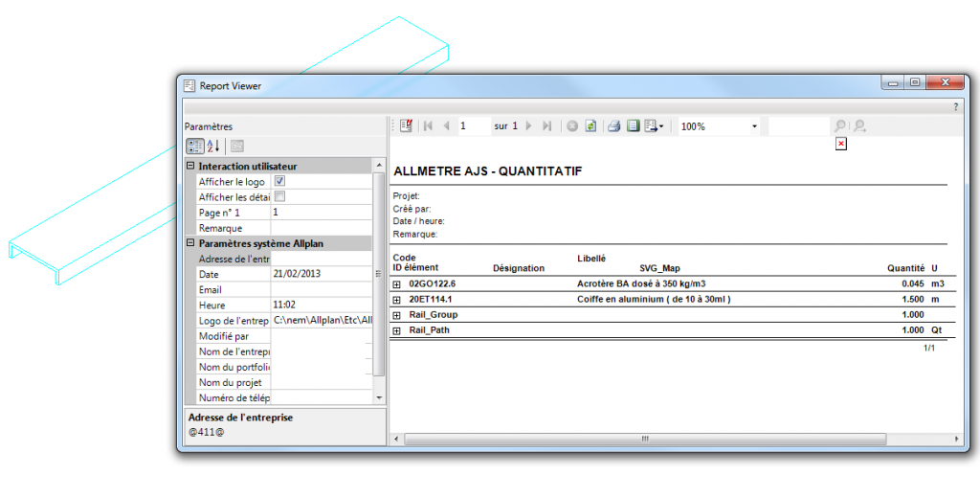Click the layout designer icon in report toolbar
980x498 pixels.
point(406,125)
